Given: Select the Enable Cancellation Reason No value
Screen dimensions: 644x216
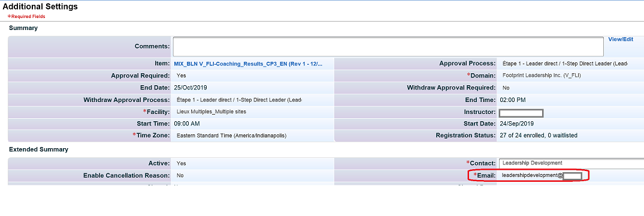Looking at the screenshot, I should [180, 176].
